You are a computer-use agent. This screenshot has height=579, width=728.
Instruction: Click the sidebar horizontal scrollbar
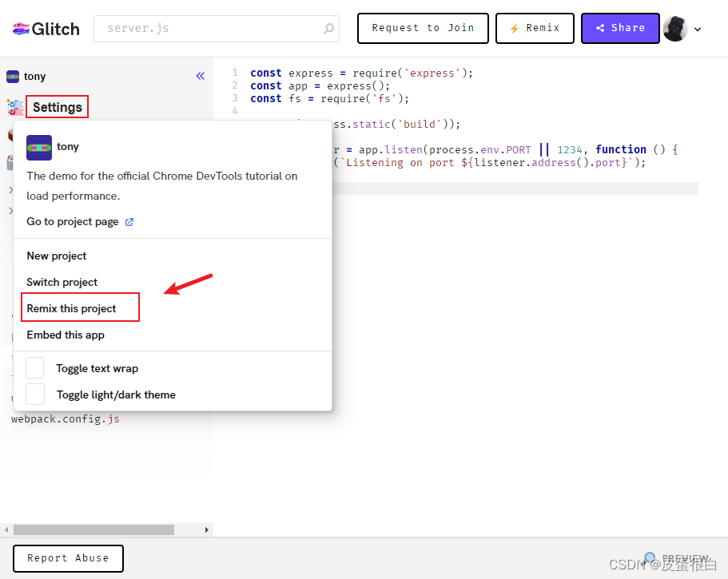tap(93, 529)
